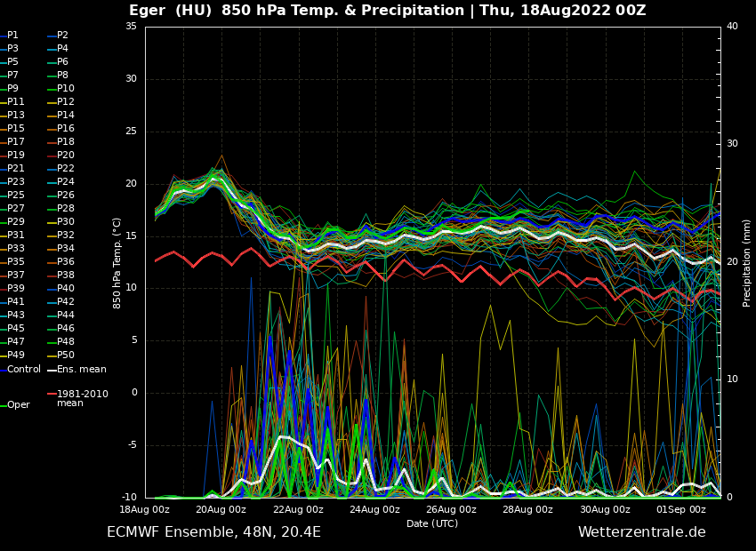Click the Date (UTC) axis label
Viewport: 756px width, 551px height.
[432, 523]
